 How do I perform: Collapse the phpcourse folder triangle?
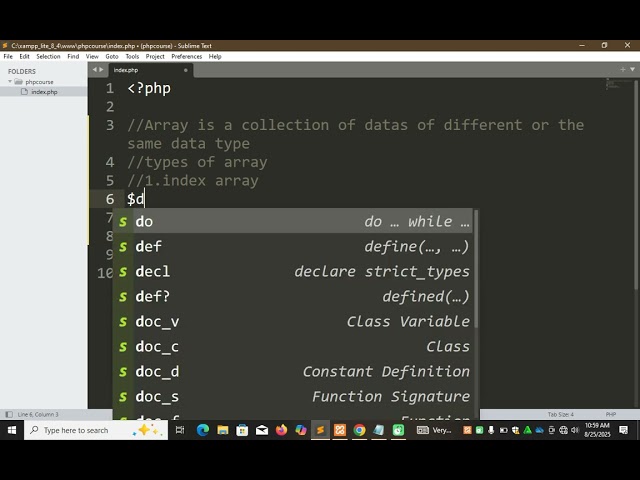(10, 82)
